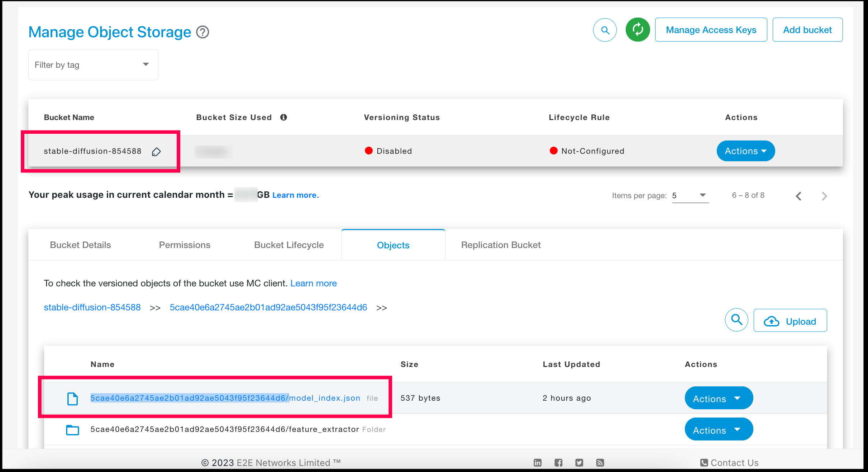This screenshot has height=472, width=868.
Task: Open the Twitter icon in the footer
Action: (x=579, y=463)
